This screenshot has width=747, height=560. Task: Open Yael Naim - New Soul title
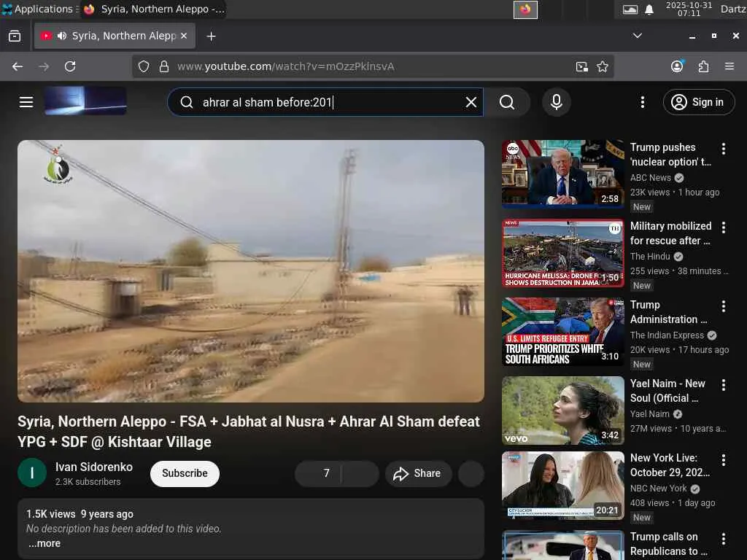pos(667,391)
